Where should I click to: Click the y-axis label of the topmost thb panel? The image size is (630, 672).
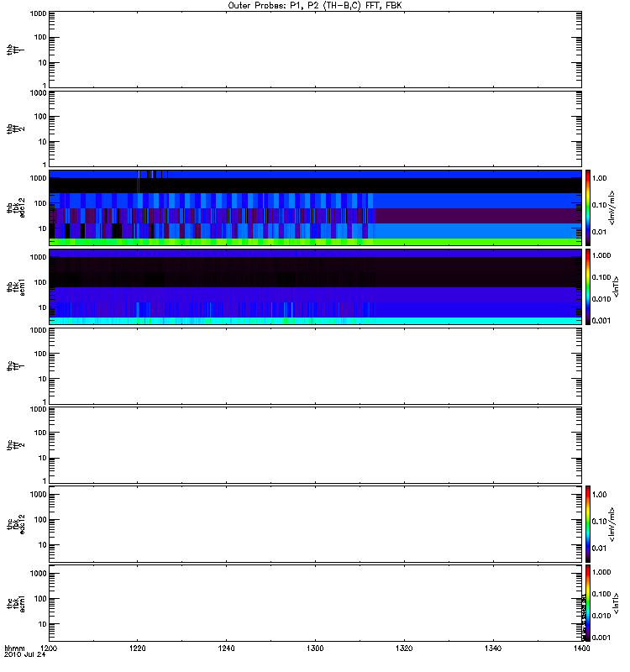[x=15, y=50]
